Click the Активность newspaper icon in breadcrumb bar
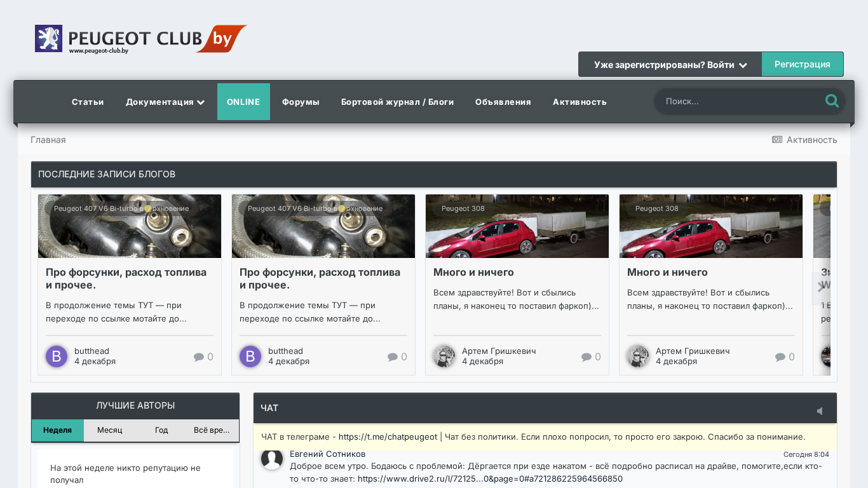The image size is (868, 488). (x=776, y=140)
